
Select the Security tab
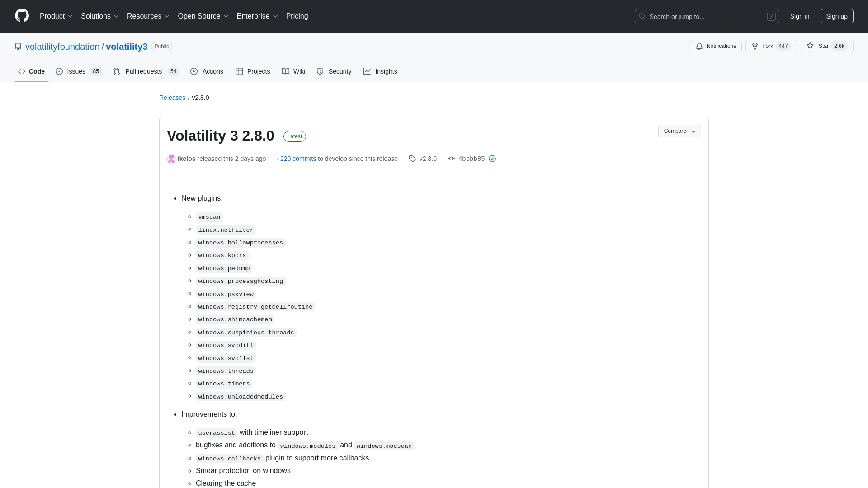point(335,71)
